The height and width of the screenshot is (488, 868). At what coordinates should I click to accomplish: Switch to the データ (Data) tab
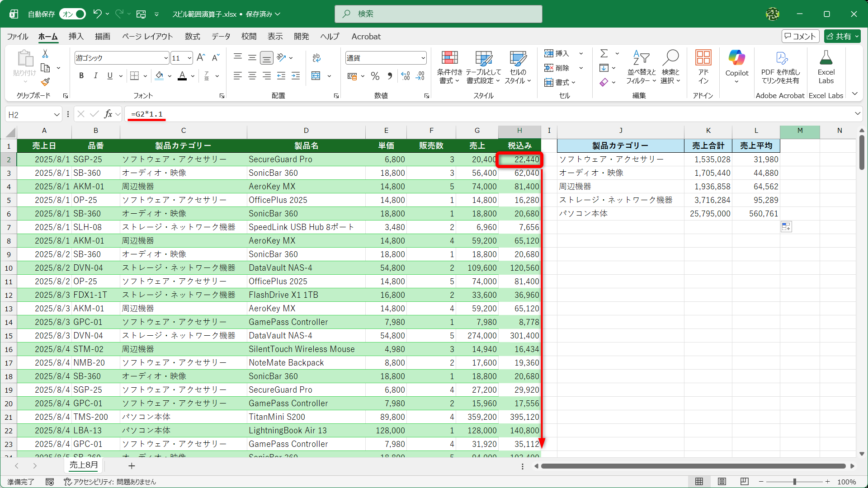[221, 37]
